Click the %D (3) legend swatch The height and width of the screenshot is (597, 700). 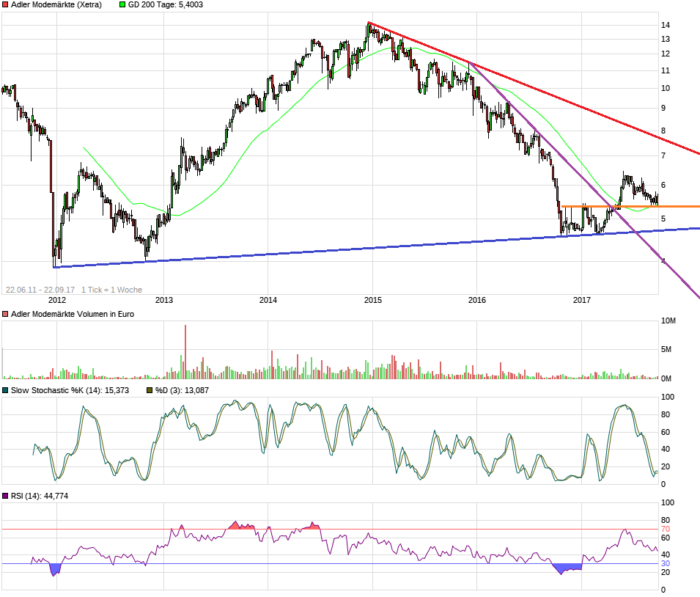tap(150, 390)
